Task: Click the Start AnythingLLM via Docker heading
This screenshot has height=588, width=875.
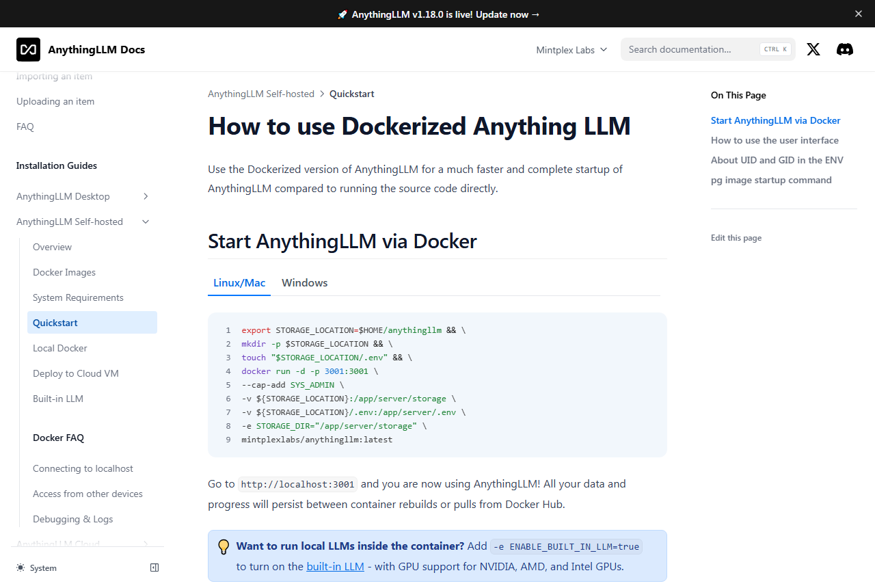Action: pyautogui.click(x=342, y=241)
